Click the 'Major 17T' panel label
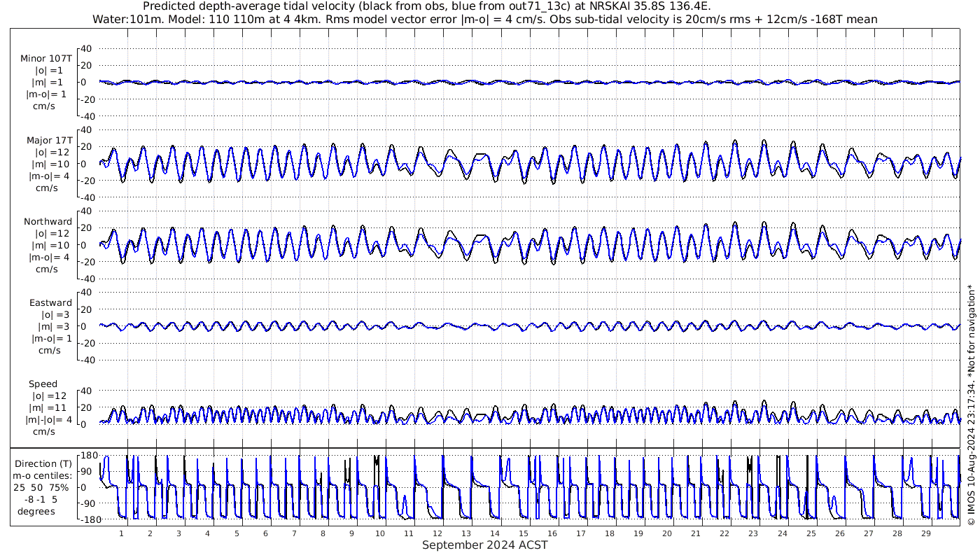 (49, 141)
